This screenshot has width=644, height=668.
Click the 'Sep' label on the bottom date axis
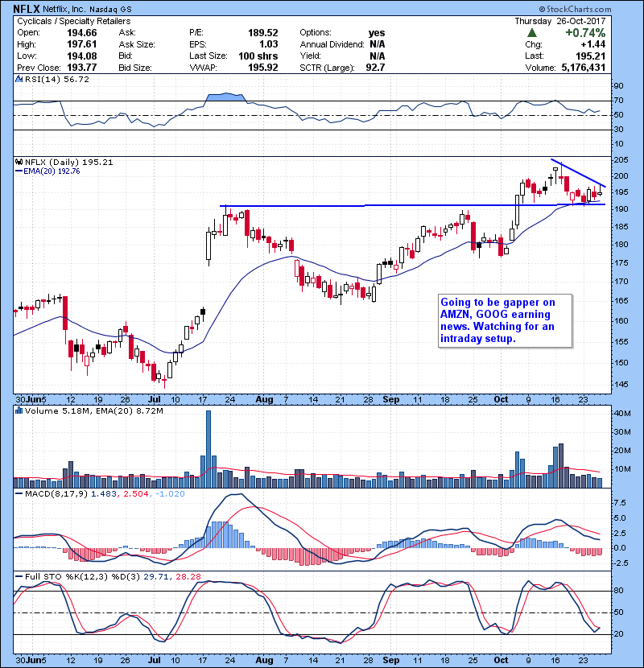pos(391,660)
